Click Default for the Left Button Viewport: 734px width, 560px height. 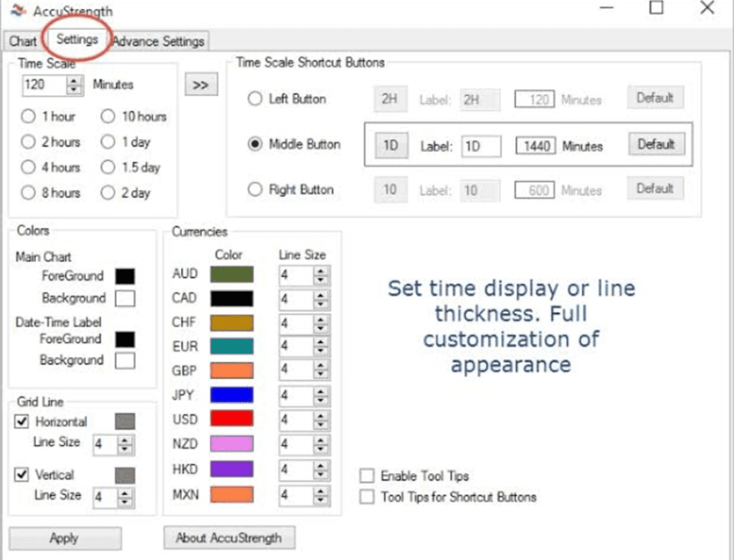coord(655,98)
